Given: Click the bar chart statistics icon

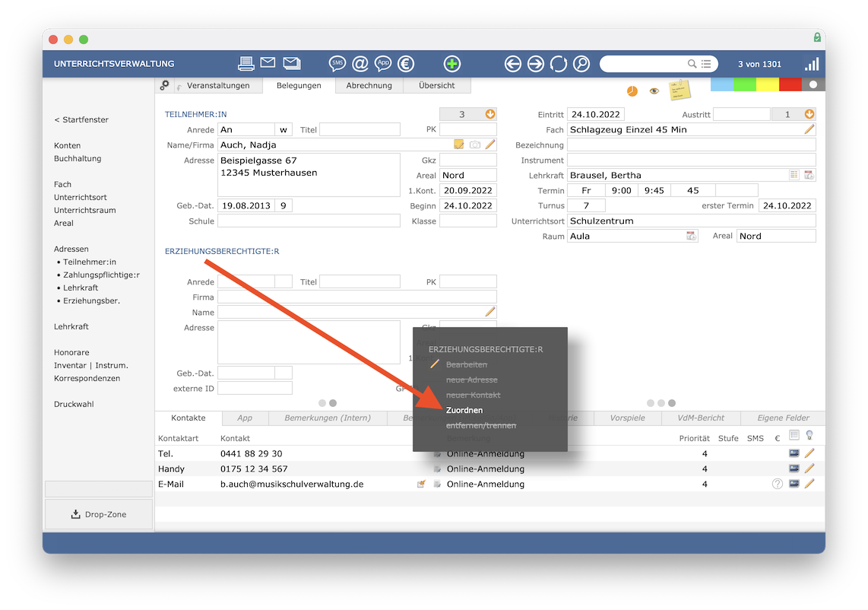Looking at the screenshot, I should 812,64.
